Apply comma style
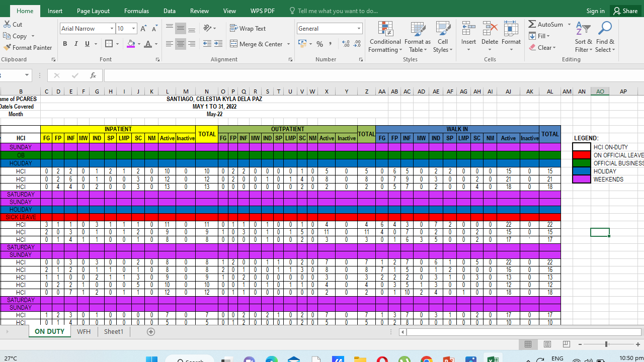The height and width of the screenshot is (362, 644). (x=331, y=44)
